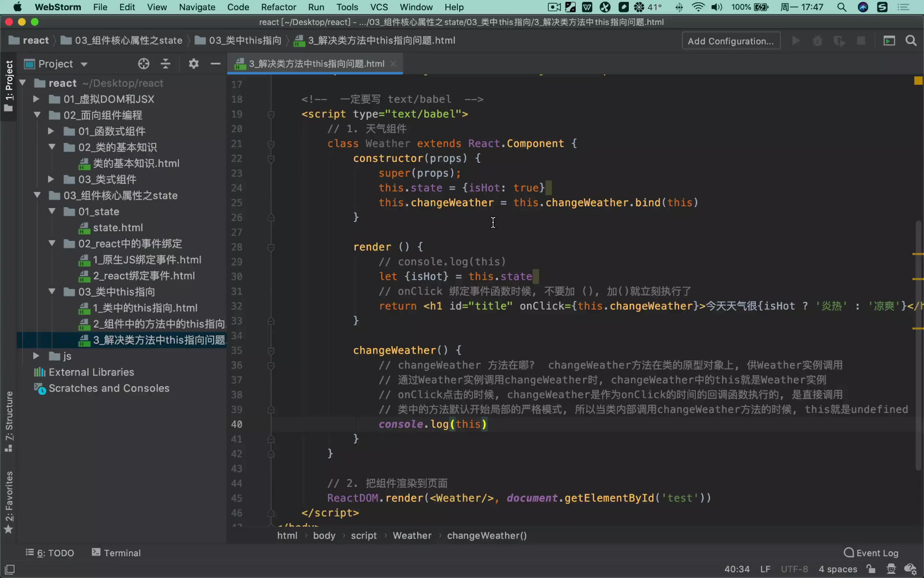924x578 pixels.
Task: Click the editor vertical scrollbar
Action: pyautogui.click(x=919, y=345)
